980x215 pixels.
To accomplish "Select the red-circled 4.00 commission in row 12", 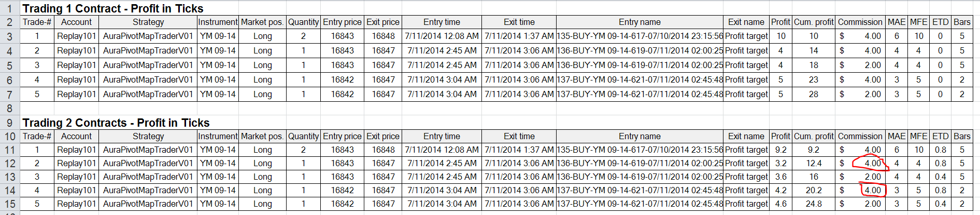I will [872, 163].
